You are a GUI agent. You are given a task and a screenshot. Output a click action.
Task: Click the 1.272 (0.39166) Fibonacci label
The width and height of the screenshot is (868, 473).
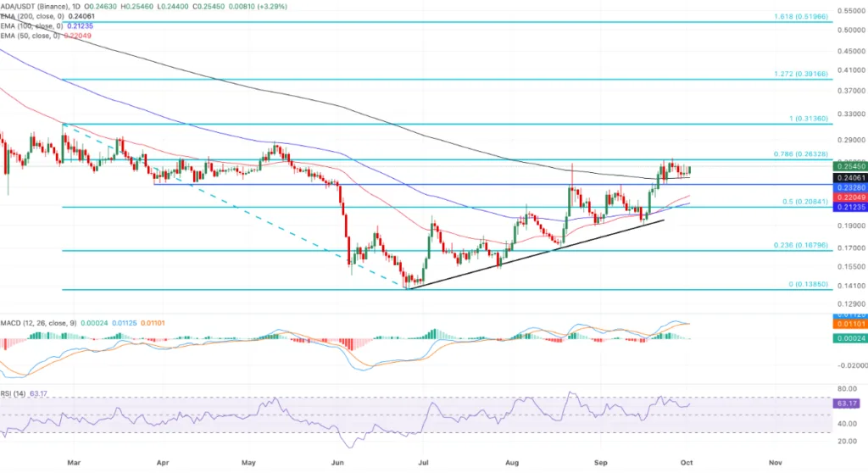pyautogui.click(x=801, y=74)
